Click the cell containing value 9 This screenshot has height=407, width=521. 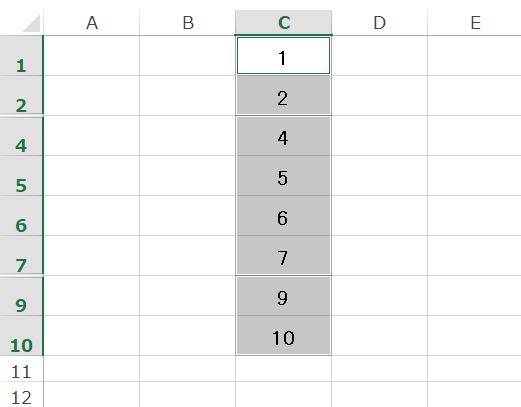coord(284,296)
